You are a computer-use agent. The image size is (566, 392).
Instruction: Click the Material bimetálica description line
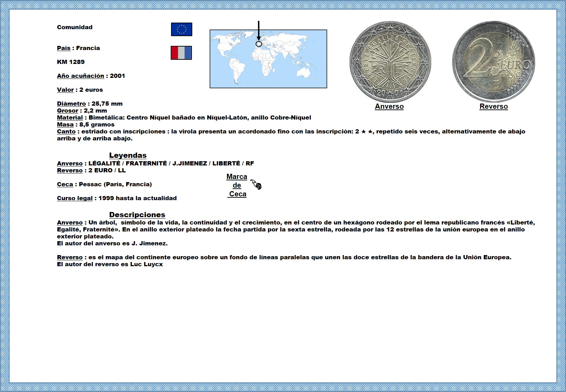[184, 117]
